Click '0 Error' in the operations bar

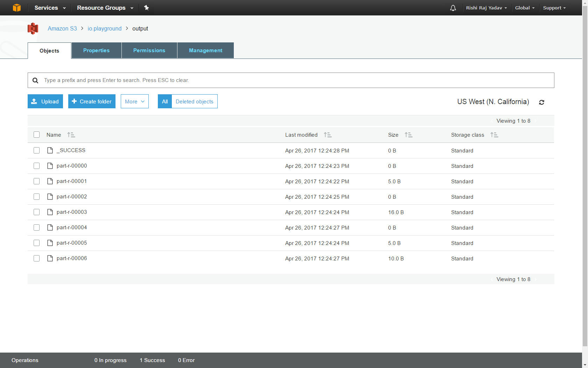(186, 360)
